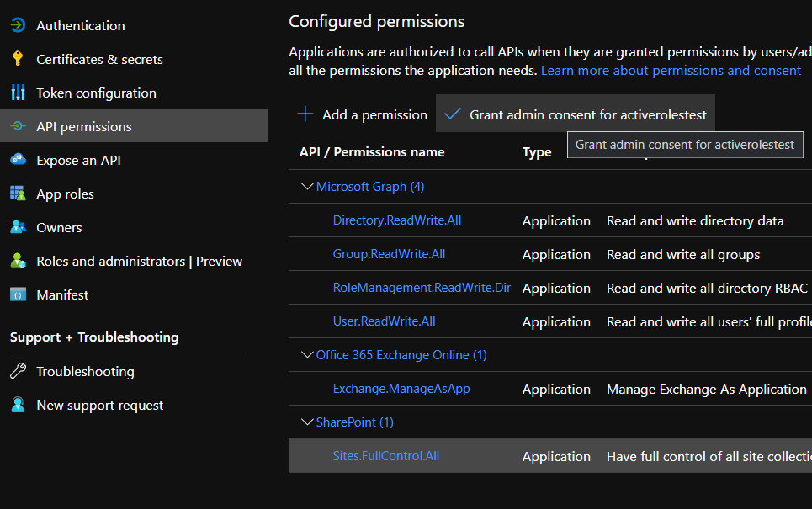Click the New support request person icon
The image size is (812, 509).
tap(18, 405)
